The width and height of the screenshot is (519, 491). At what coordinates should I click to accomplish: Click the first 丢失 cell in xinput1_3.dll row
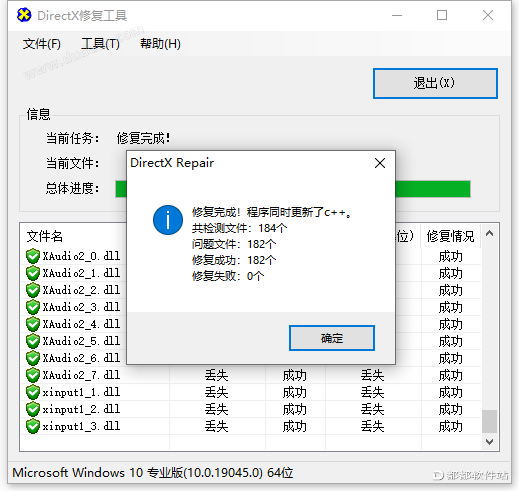click(216, 427)
